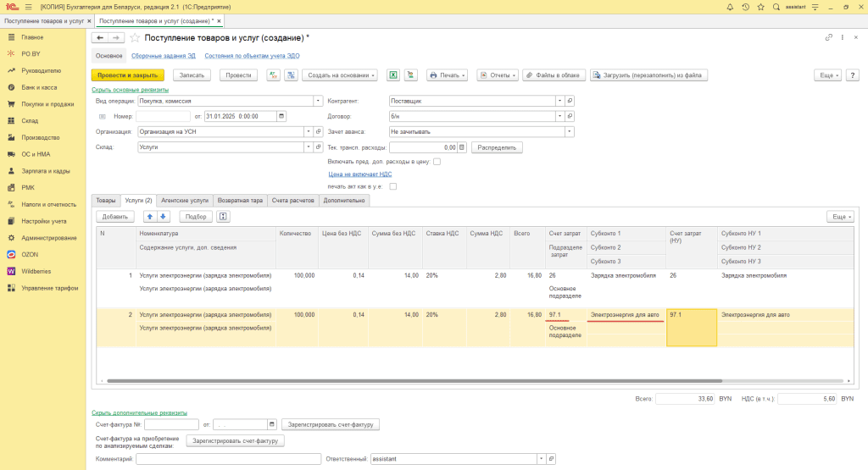Open the Зачет аванса dropdown list
Screen dimensions: 868x470
[570, 131]
